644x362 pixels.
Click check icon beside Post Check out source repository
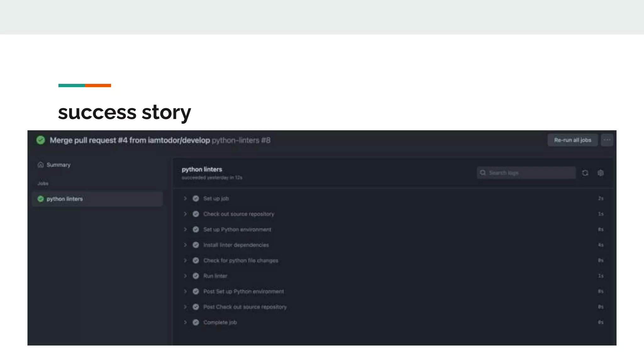196,307
